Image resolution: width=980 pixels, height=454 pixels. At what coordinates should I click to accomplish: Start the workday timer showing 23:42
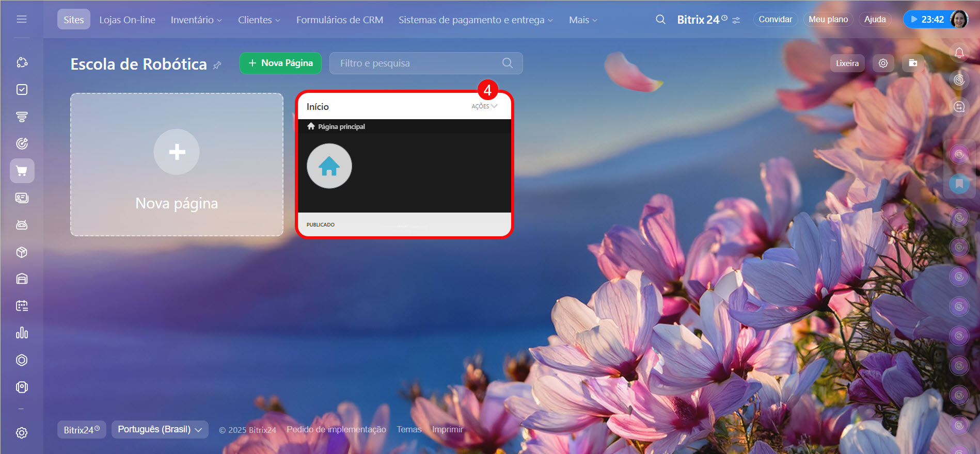click(927, 20)
